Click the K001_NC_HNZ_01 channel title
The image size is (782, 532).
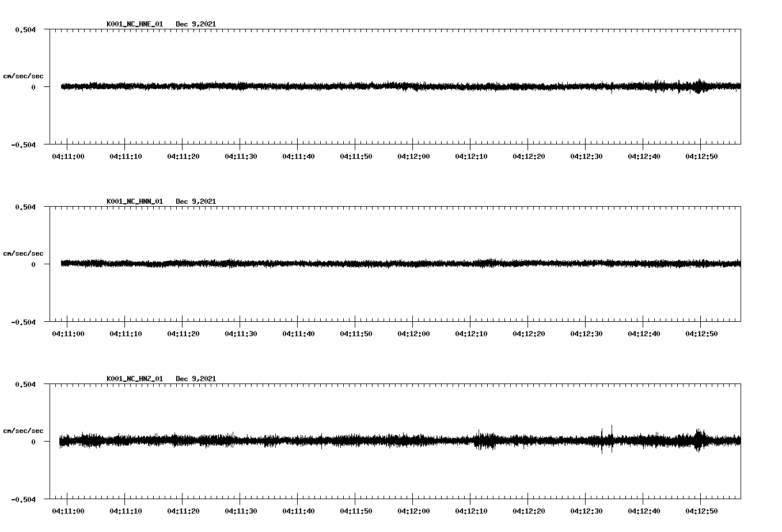[135, 379]
